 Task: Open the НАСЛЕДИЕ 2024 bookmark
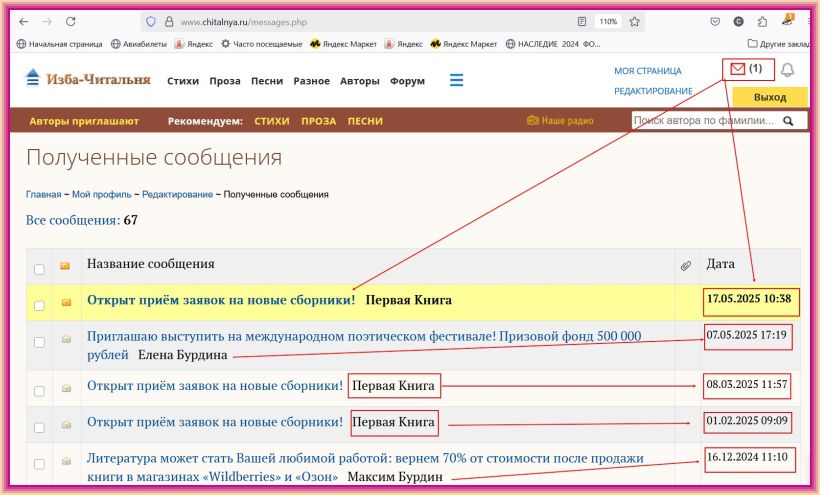553,44
